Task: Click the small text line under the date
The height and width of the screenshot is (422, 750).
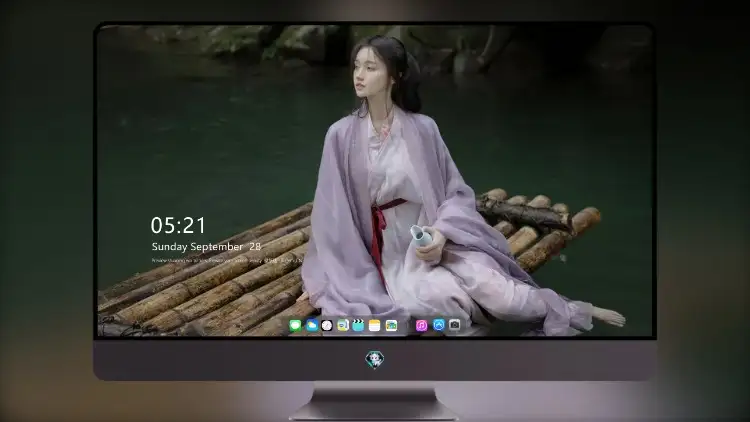Action: point(227,261)
